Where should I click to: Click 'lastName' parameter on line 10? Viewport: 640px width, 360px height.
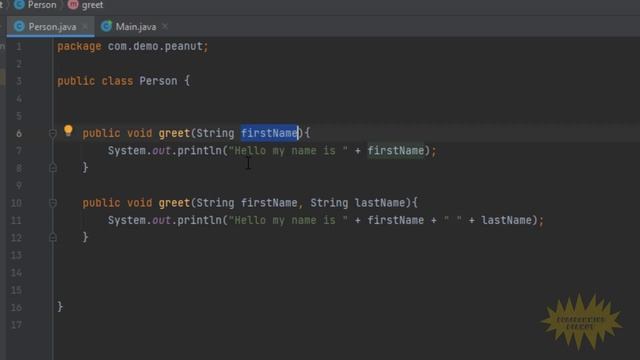coord(380,202)
